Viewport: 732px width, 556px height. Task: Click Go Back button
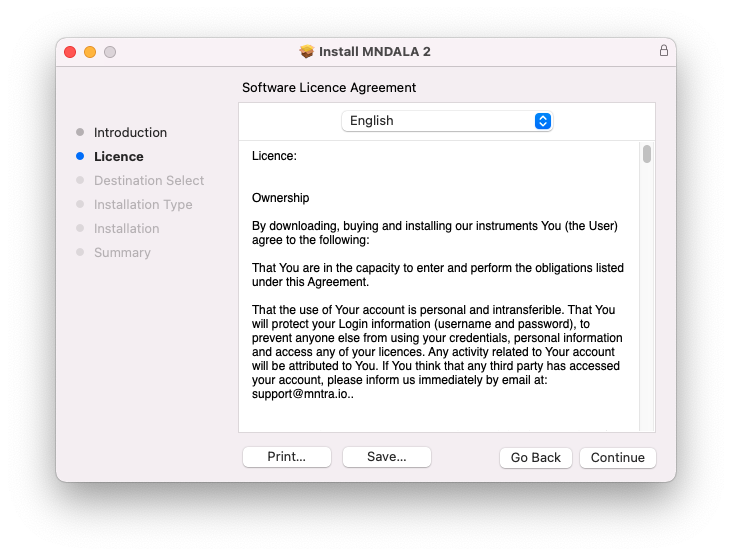(535, 457)
